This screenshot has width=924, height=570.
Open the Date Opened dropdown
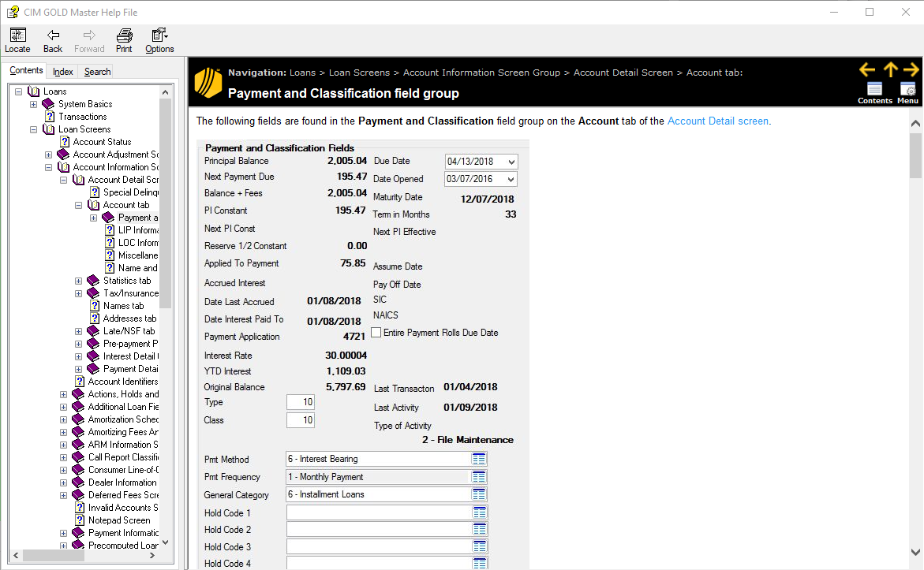click(511, 179)
